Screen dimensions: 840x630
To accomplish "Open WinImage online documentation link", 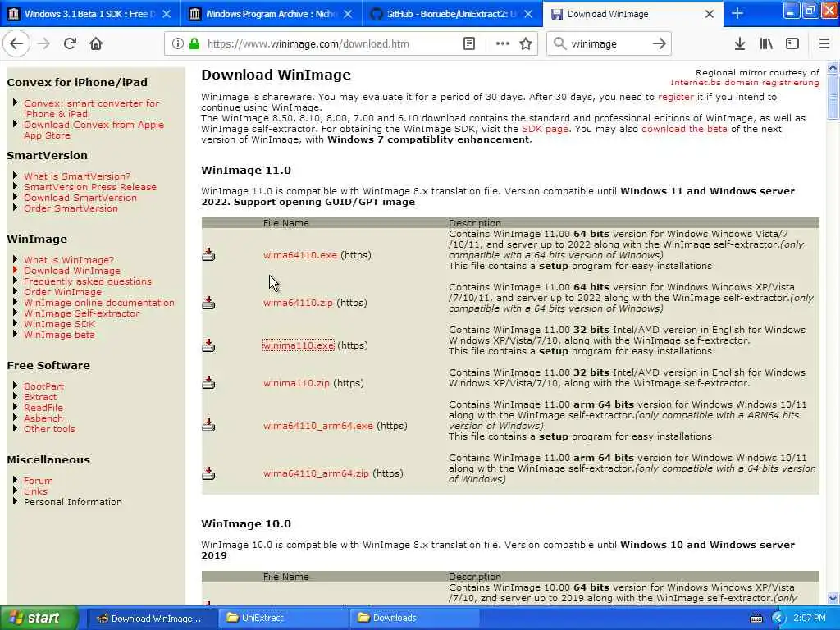I will coord(99,303).
